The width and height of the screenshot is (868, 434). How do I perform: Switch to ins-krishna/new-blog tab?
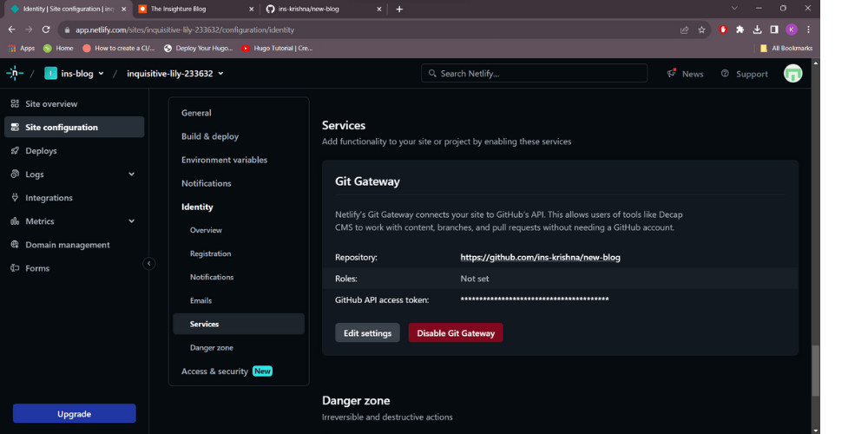click(x=323, y=10)
